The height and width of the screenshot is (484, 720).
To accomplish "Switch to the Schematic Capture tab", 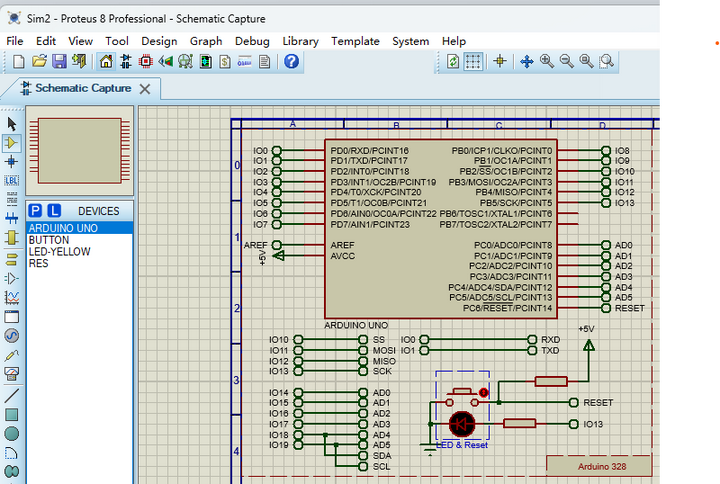I will (x=82, y=88).
